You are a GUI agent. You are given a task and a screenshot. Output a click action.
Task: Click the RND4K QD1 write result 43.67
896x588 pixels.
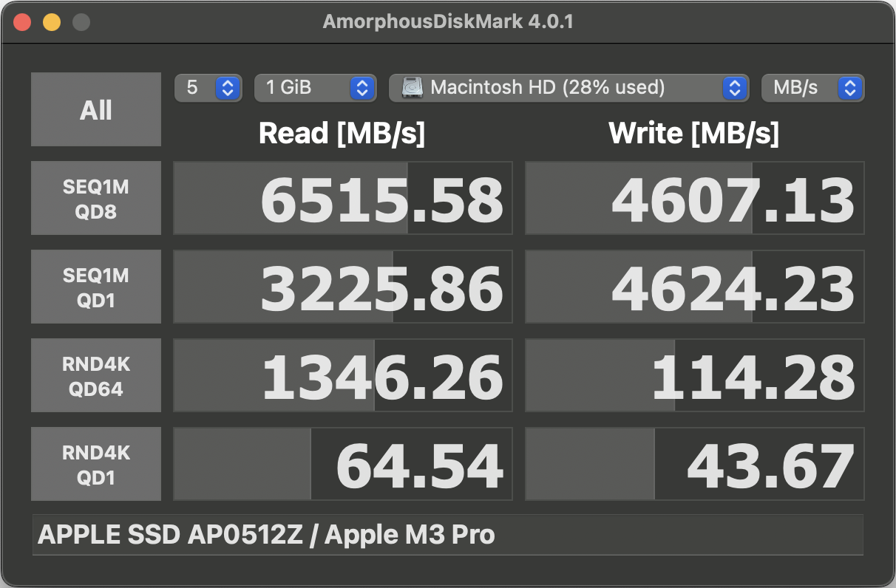[x=695, y=464]
